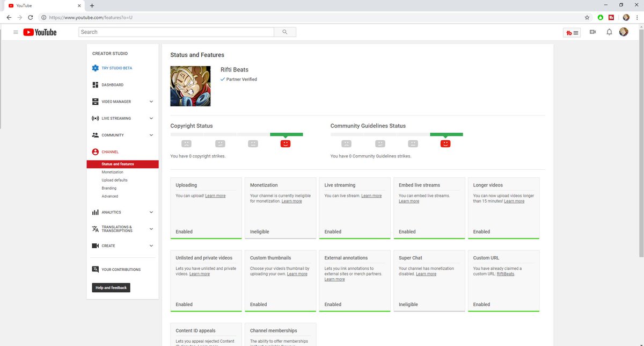Screen dimensions: 644x346
Task: Open Upload defaults under Channel
Action: [x=114, y=180]
